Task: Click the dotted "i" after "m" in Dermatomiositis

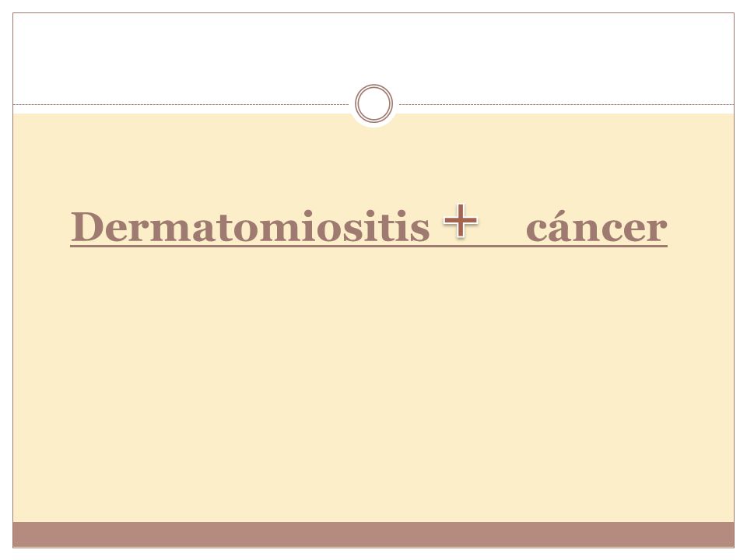Action: pyautogui.click(x=308, y=226)
